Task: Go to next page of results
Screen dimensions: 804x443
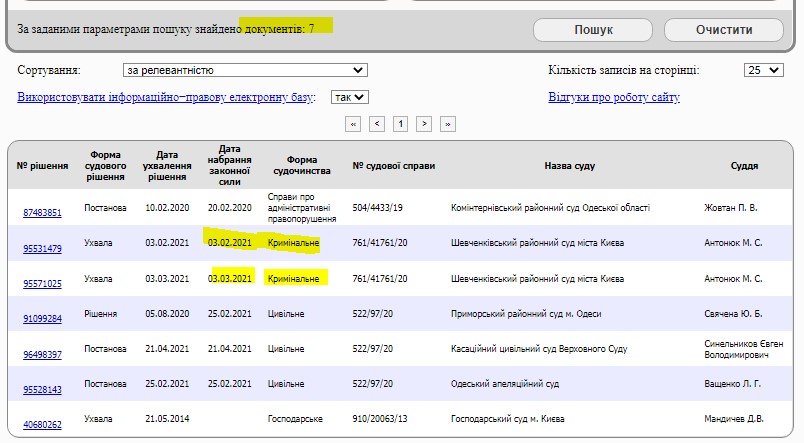Action: coord(425,124)
